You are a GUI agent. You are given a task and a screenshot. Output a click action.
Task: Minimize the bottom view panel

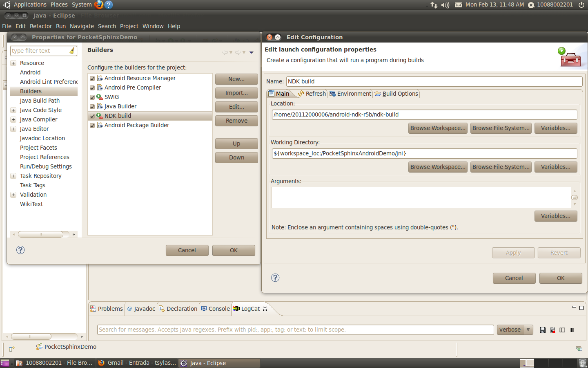[x=574, y=307]
